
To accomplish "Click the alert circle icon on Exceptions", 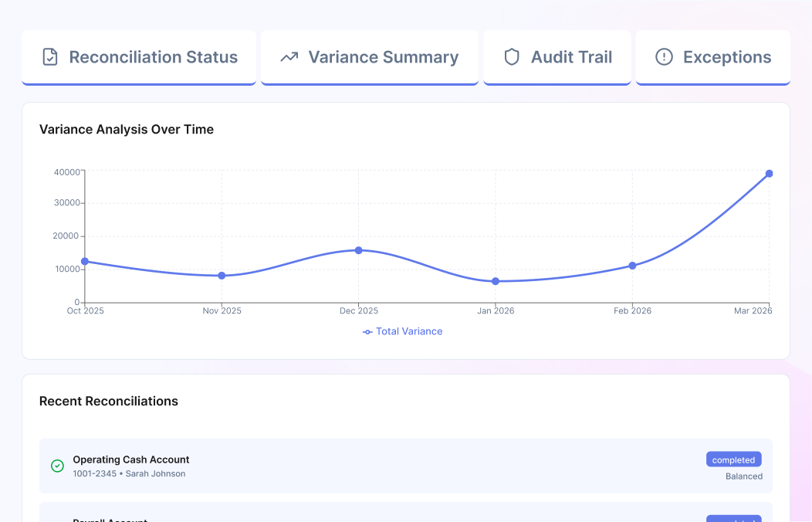I will click(664, 57).
